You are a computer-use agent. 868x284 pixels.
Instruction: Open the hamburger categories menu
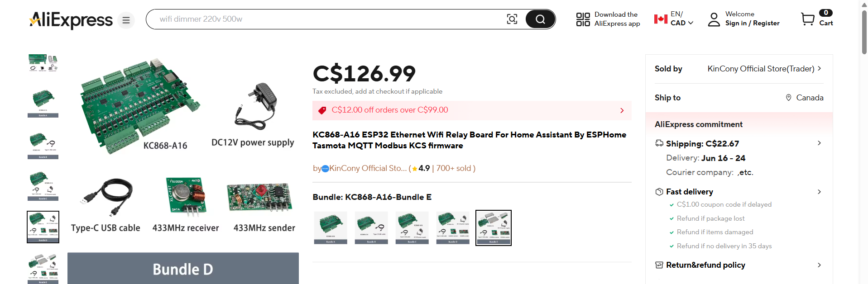(126, 20)
